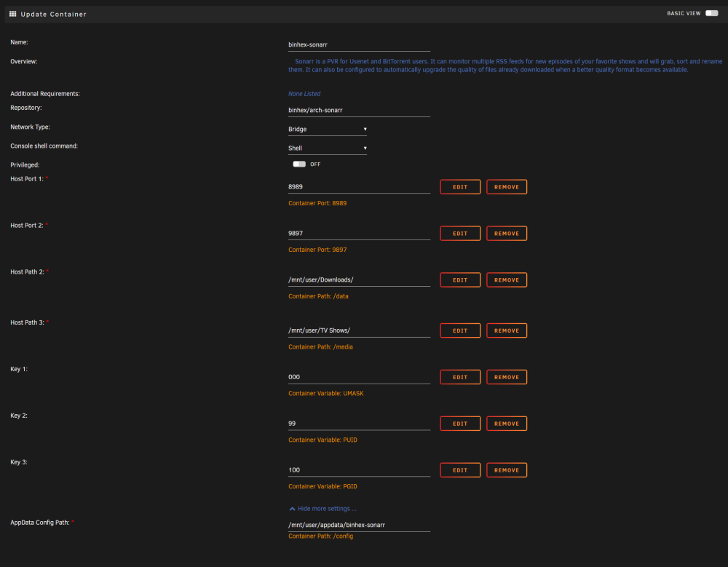
Task: Edit Host Port 2 setting
Action: (x=460, y=233)
